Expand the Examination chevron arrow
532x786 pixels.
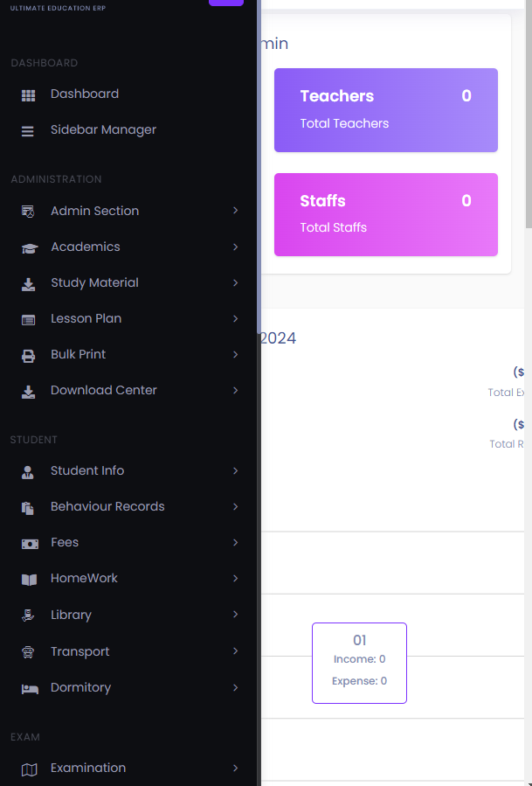[x=236, y=768]
